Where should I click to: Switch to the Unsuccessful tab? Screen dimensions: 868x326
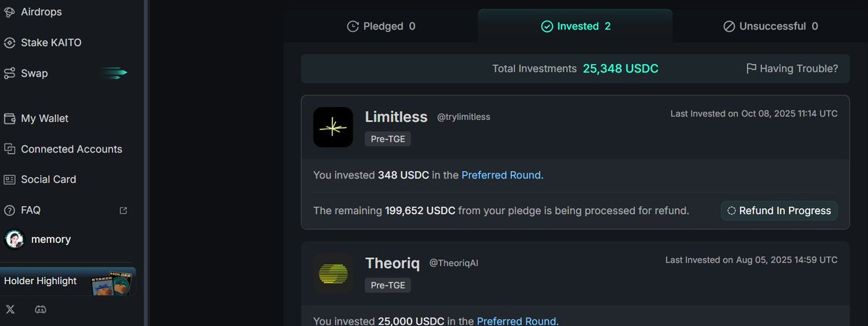tap(770, 27)
